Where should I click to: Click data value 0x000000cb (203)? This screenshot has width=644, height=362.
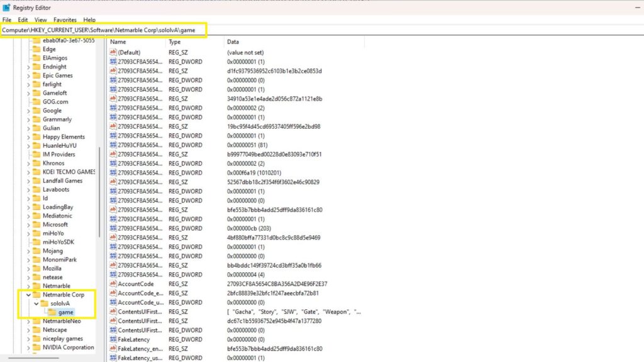[x=249, y=228]
